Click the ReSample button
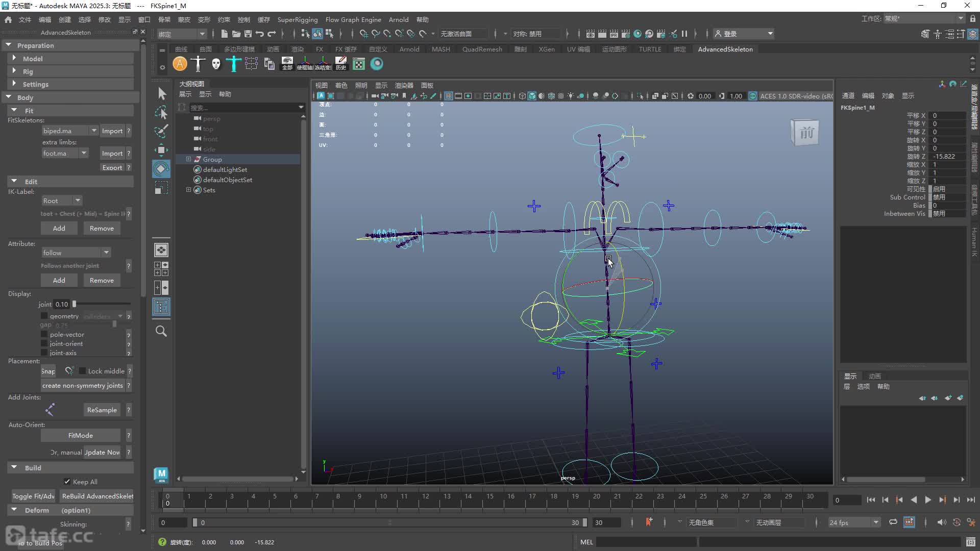This screenshot has width=980, height=551. [x=102, y=410]
